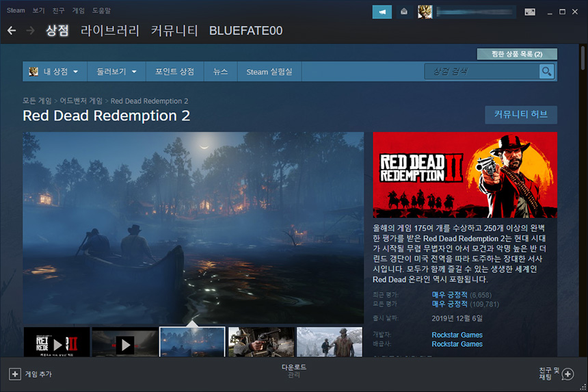588x392 pixels.
Task: Open developer Rockstar Games link
Action: (457, 335)
